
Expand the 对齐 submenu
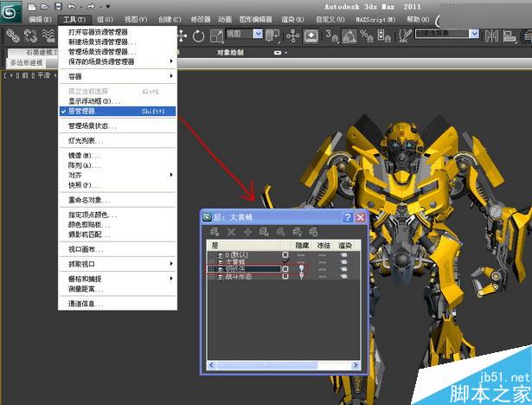pos(118,175)
